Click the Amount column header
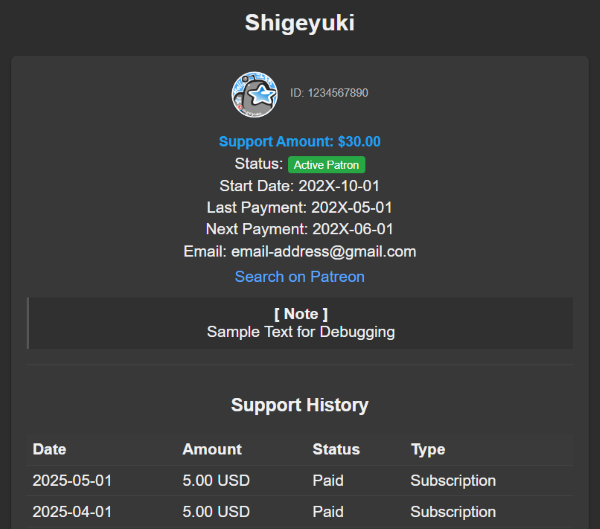600x529 pixels. tap(212, 450)
